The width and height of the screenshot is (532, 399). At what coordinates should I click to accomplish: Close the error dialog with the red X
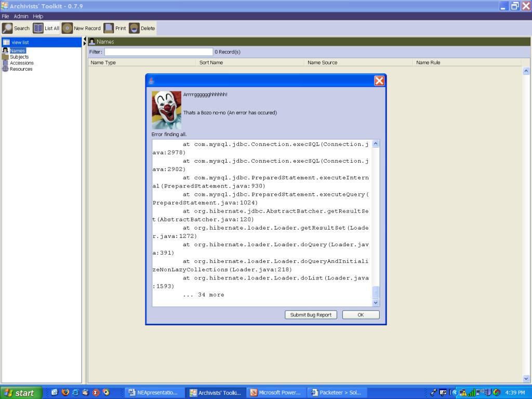[x=379, y=81]
